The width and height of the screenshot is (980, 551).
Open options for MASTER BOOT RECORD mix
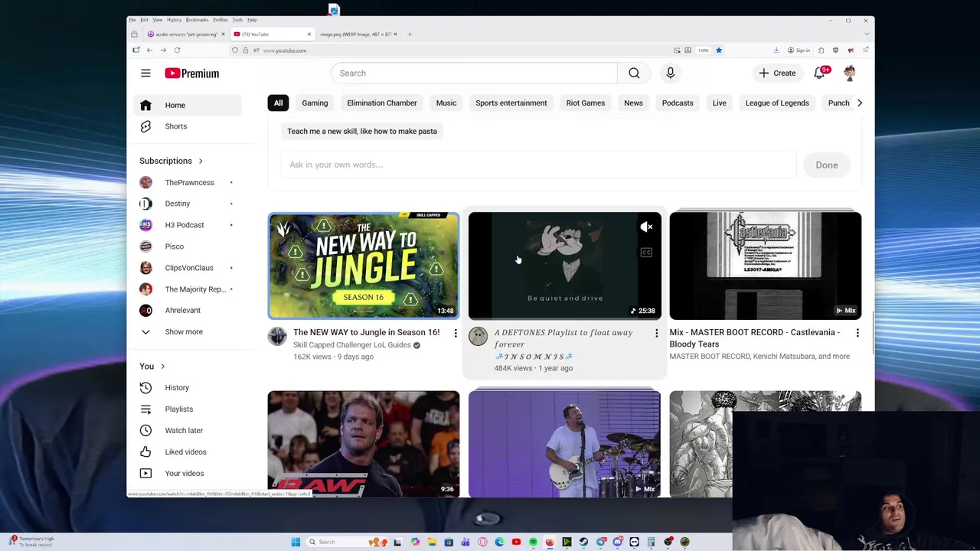pyautogui.click(x=857, y=333)
